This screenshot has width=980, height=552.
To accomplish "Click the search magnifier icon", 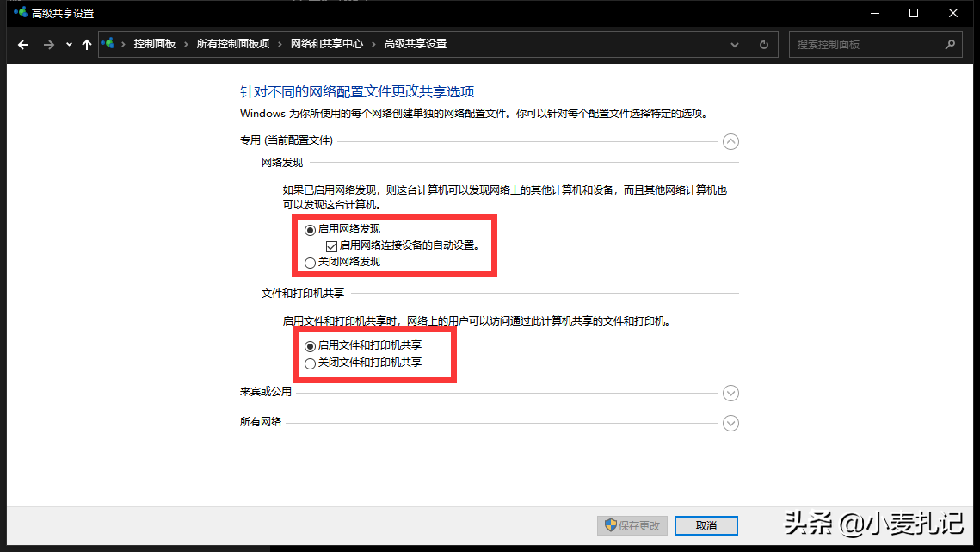I will 950,45.
